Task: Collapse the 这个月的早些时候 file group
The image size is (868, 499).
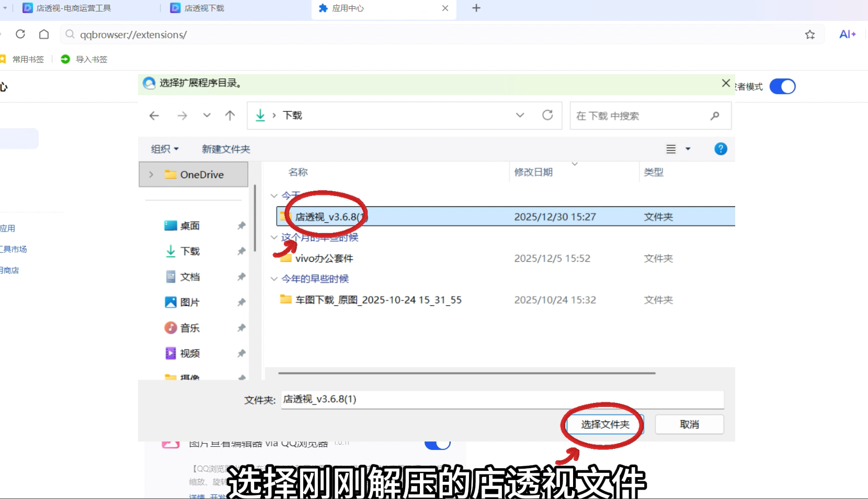Action: click(x=274, y=237)
